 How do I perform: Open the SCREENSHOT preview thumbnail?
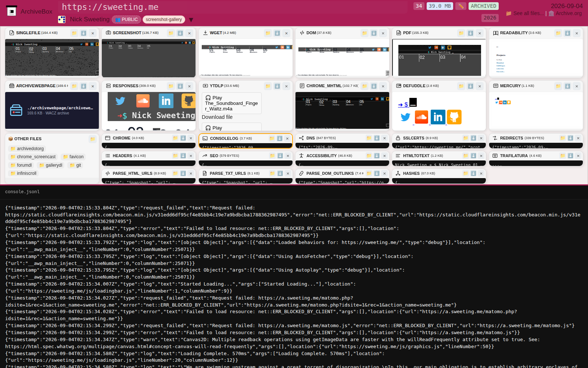pos(148,58)
